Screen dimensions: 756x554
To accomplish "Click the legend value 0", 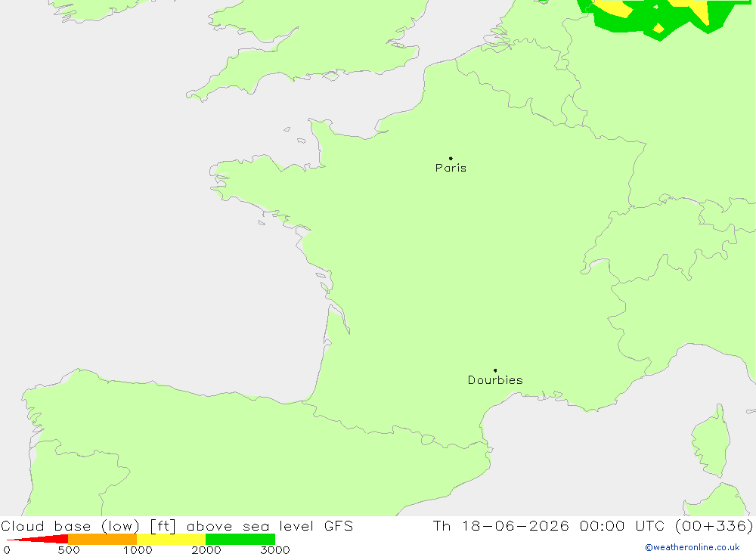I will [7, 550].
